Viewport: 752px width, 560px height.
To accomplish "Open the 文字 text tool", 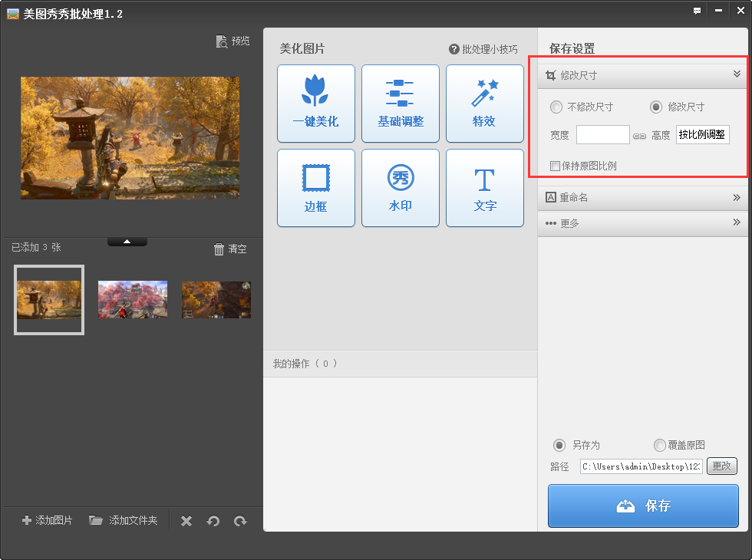I will 484,187.
